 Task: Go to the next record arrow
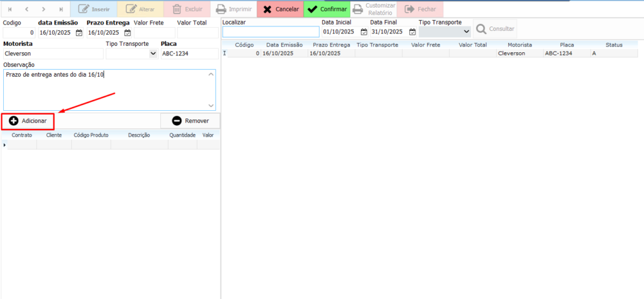43,9
